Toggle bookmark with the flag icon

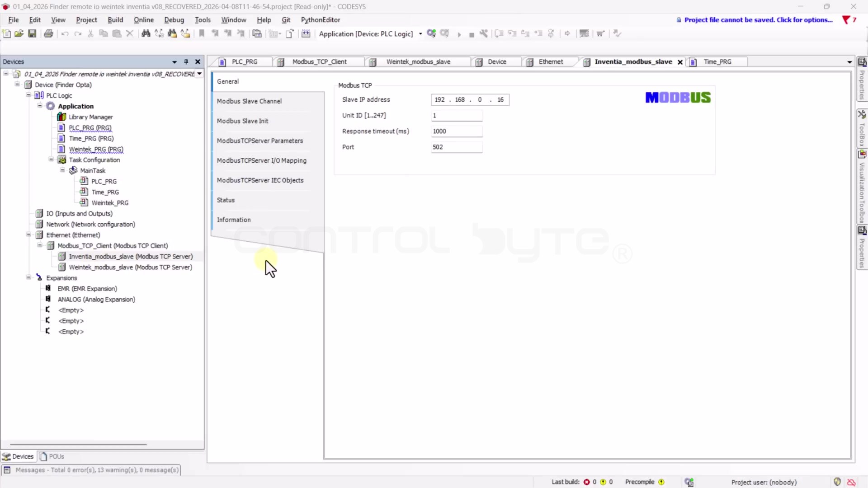coord(202,33)
